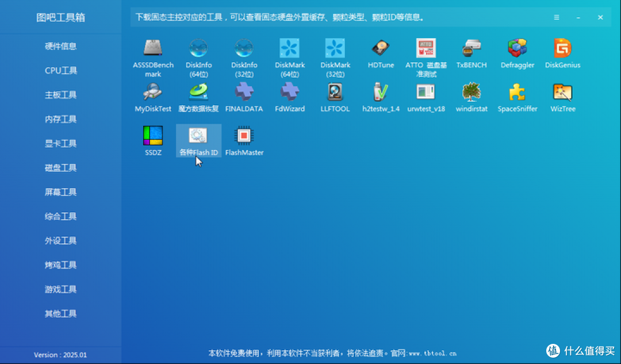Select 显卡工具 category

(x=60, y=143)
